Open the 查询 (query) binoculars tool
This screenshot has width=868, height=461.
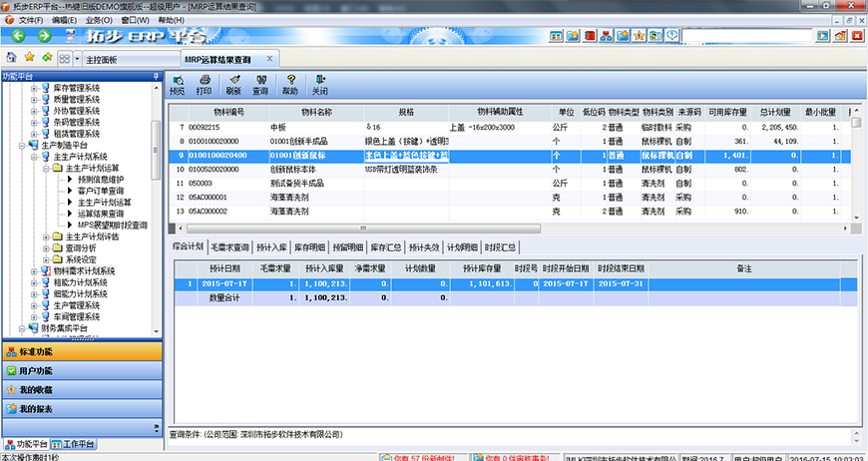[x=260, y=84]
